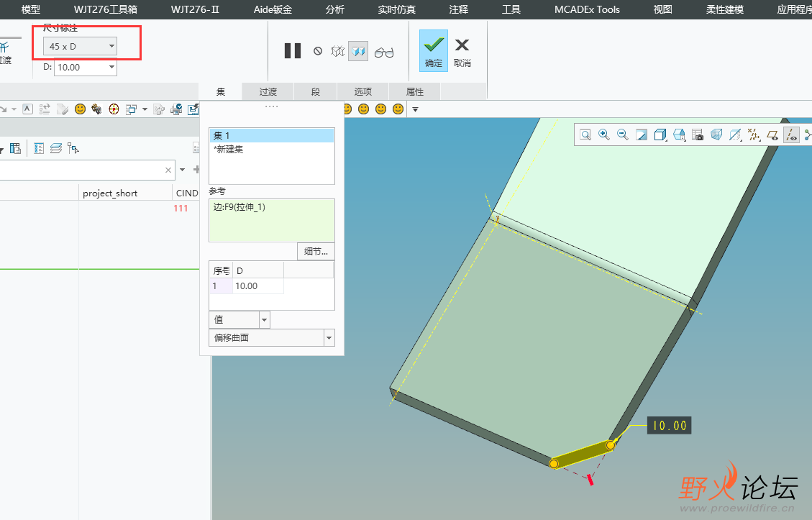Open the arrow next to windows icon
Viewport: 812px width, 520px height.
(145, 109)
